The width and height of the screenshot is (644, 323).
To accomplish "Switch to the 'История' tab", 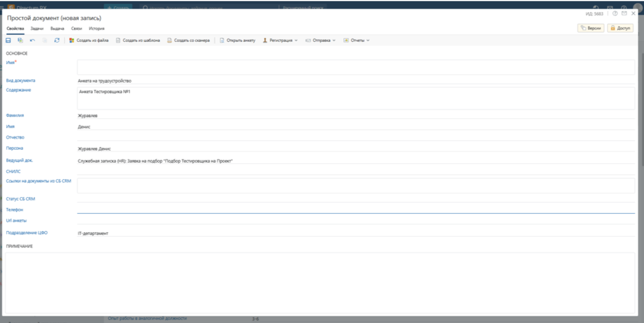I will (96, 29).
